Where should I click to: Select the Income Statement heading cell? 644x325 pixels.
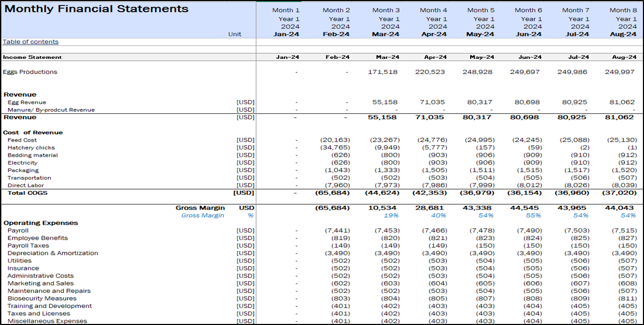pos(32,57)
